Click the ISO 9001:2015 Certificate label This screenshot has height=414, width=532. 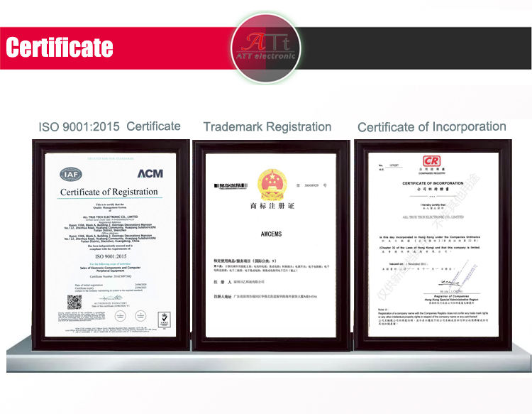[x=109, y=126]
